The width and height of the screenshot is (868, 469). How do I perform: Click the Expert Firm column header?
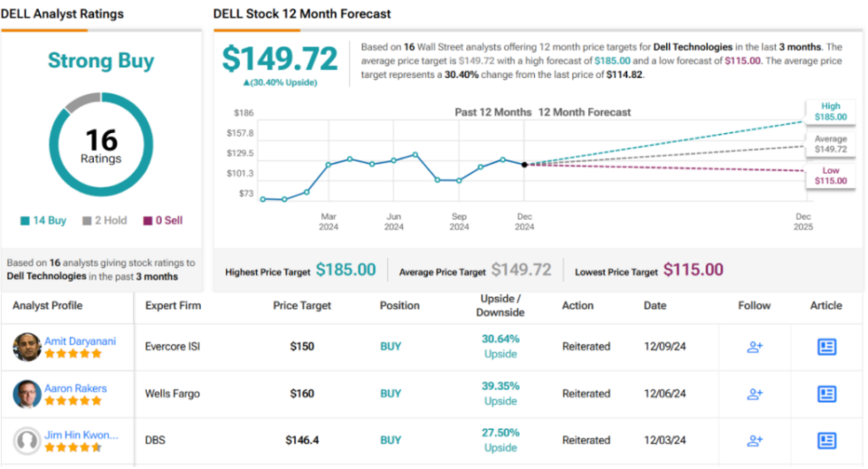[173, 306]
